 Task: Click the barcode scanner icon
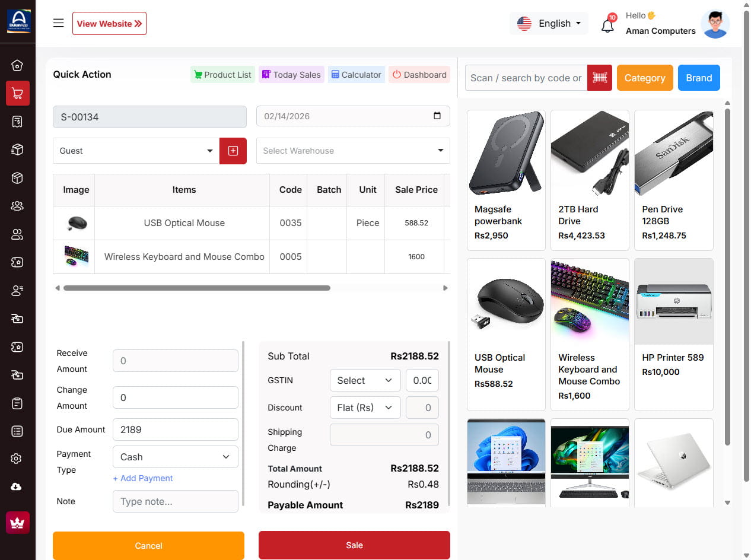point(599,78)
